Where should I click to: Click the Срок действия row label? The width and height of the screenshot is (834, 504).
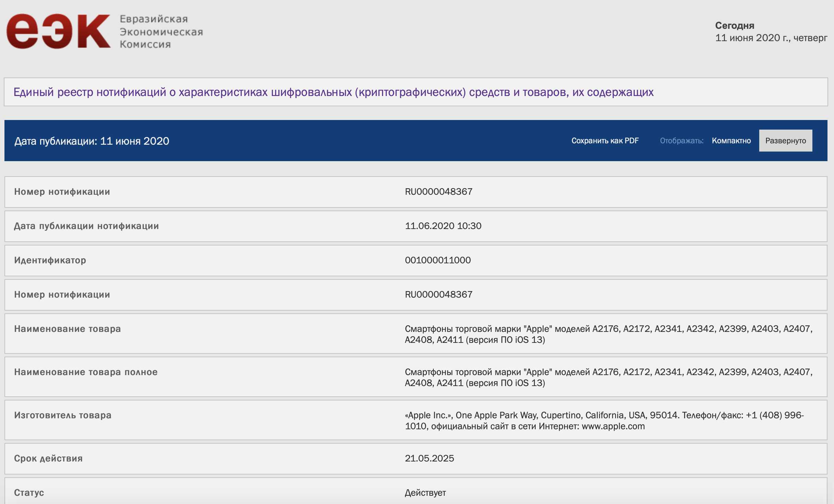[x=48, y=458]
